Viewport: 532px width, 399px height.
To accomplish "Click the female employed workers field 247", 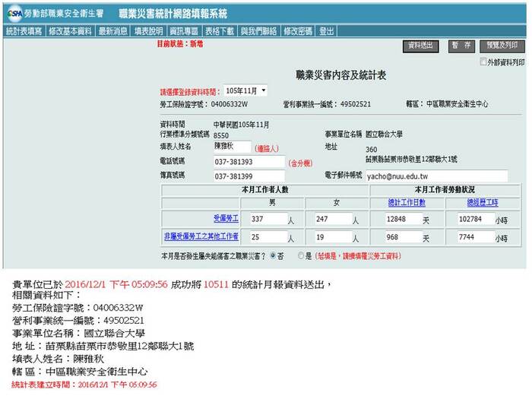I will pyautogui.click(x=334, y=219).
